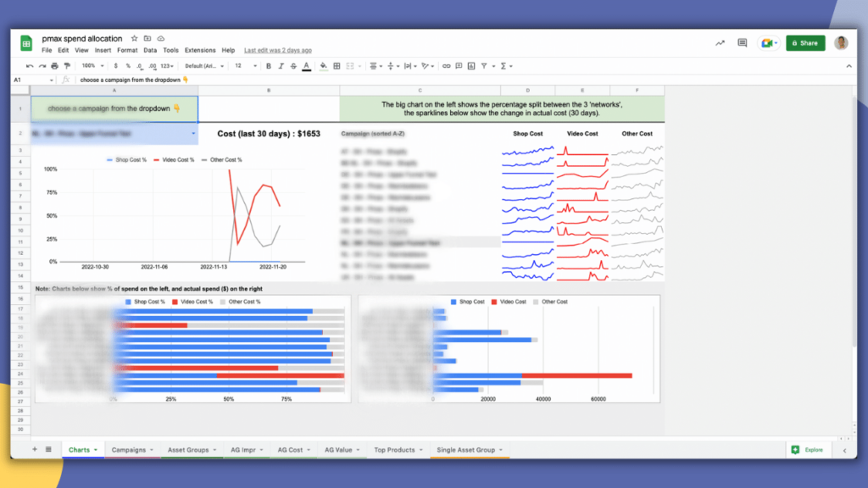Screen dimensions: 868x488
Task: Apply italic formatting
Action: (x=281, y=66)
